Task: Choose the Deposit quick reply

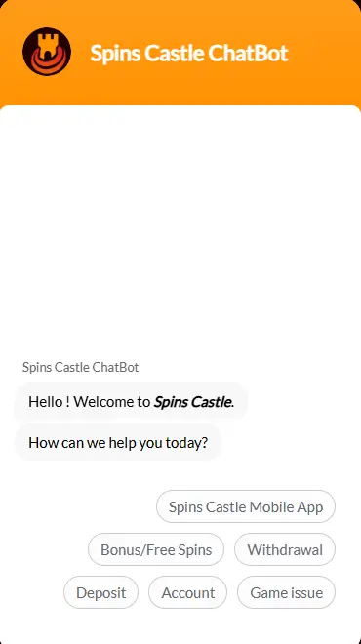Action: (x=100, y=592)
